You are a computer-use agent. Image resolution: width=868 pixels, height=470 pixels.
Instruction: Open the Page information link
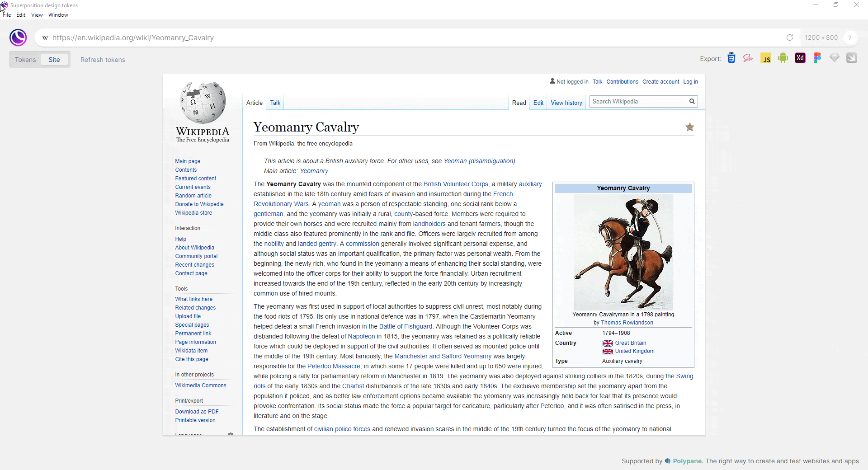(196, 342)
